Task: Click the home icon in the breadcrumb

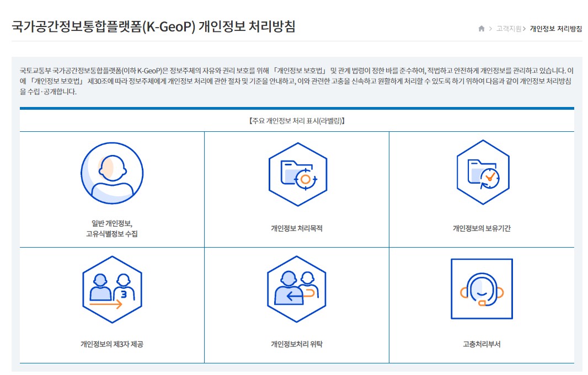Action: pyautogui.click(x=482, y=29)
